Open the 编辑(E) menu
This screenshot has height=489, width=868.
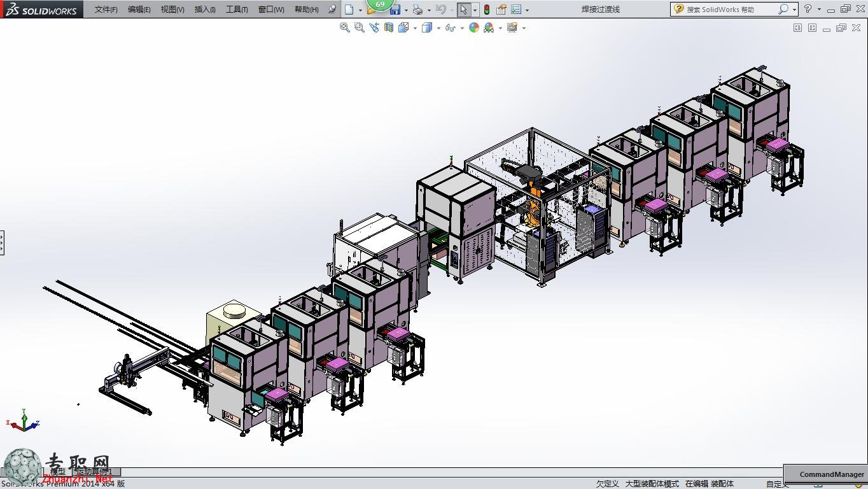139,10
